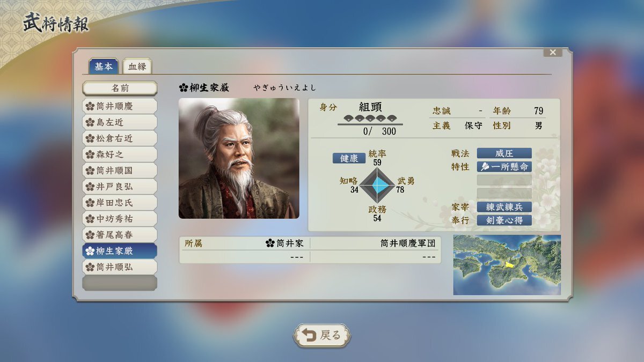The image size is (644, 362).
Task: Switch to the 血縁 tab
Action: 137,67
